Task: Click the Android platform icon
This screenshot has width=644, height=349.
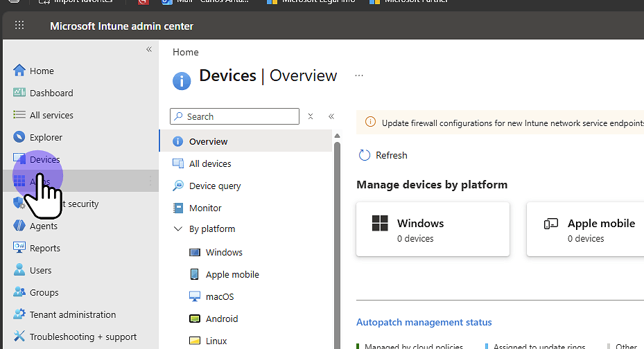Action: tap(195, 319)
